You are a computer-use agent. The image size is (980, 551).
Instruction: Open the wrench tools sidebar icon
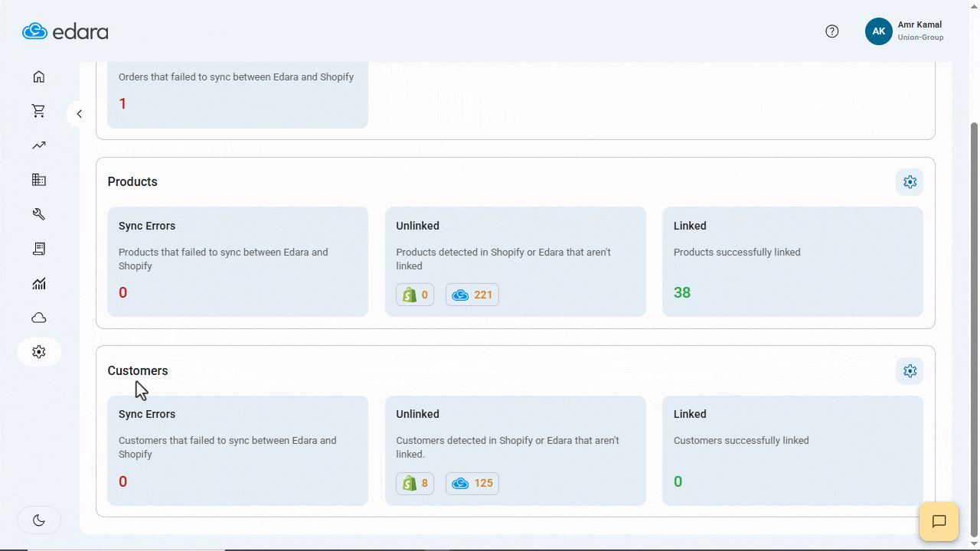click(39, 214)
